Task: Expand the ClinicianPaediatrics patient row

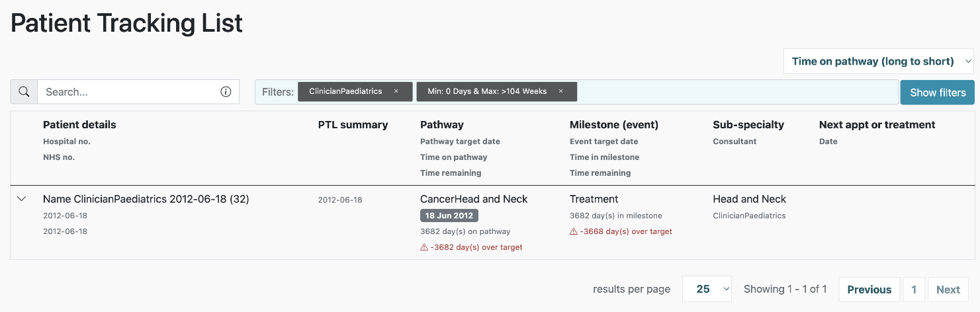Action: pyautogui.click(x=22, y=199)
